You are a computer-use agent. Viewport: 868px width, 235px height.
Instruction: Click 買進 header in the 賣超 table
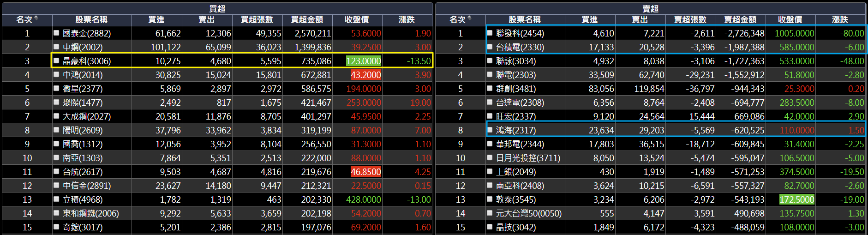(590, 19)
